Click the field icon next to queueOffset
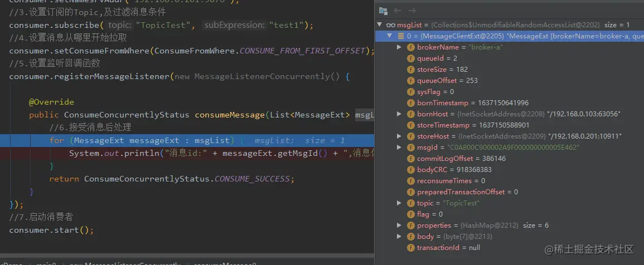The height and width of the screenshot is (265, 644). point(410,80)
